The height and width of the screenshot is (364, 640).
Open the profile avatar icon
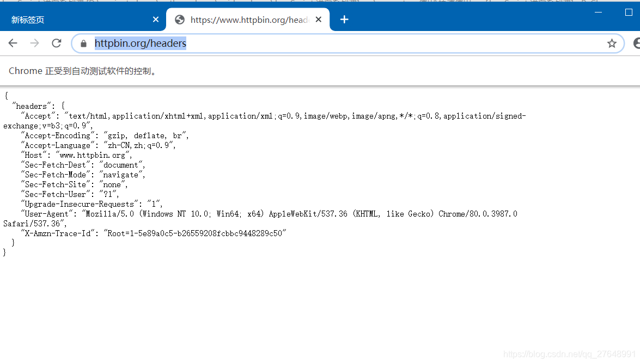pos(637,43)
